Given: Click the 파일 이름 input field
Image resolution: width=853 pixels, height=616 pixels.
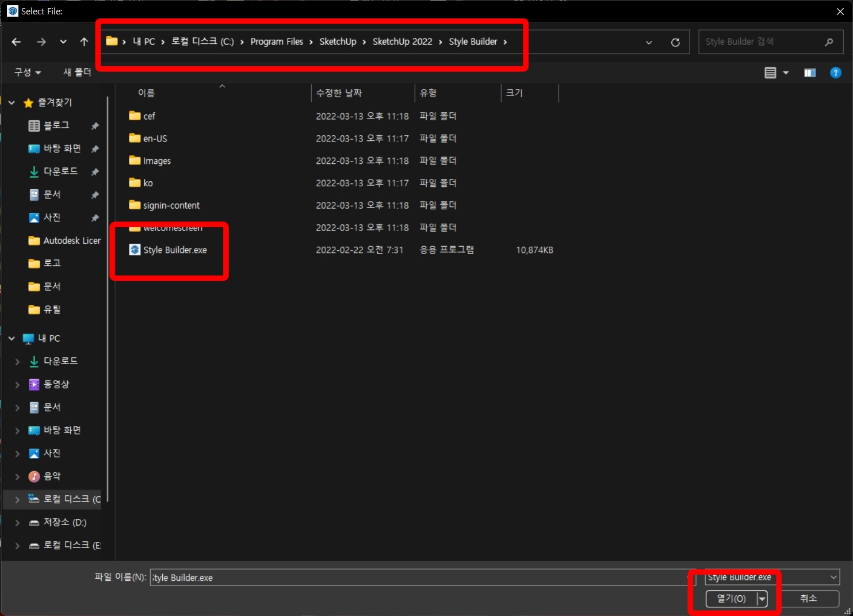Looking at the screenshot, I should 422,577.
